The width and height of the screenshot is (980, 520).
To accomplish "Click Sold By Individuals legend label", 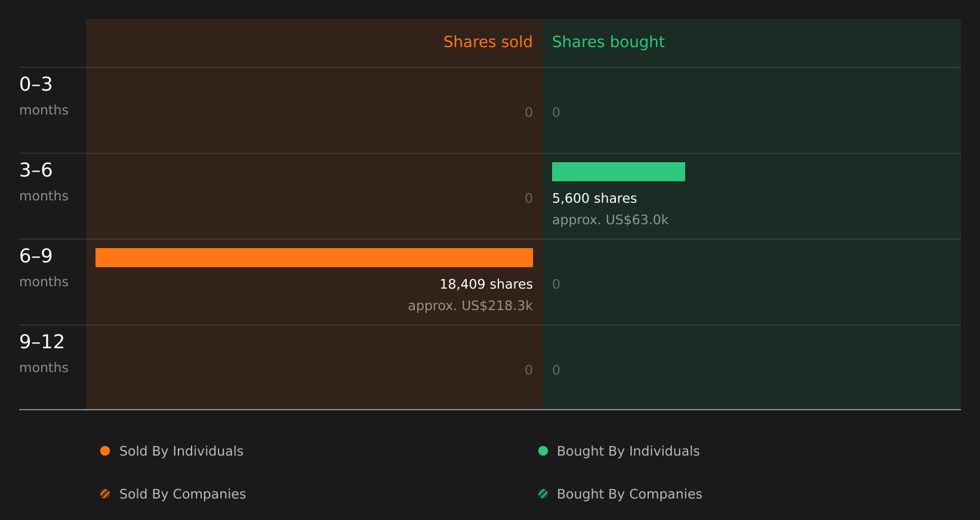I will point(181,451).
